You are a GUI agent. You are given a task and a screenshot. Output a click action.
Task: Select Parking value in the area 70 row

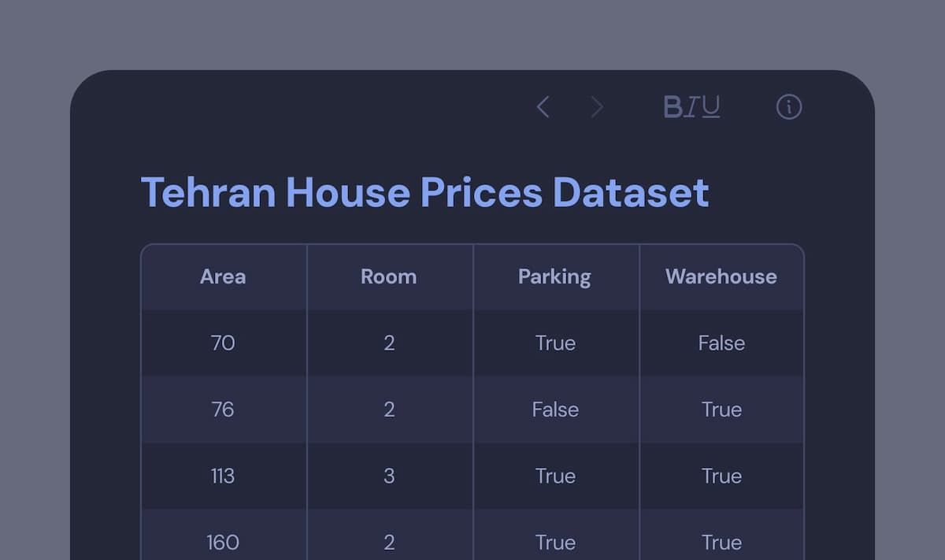555,343
